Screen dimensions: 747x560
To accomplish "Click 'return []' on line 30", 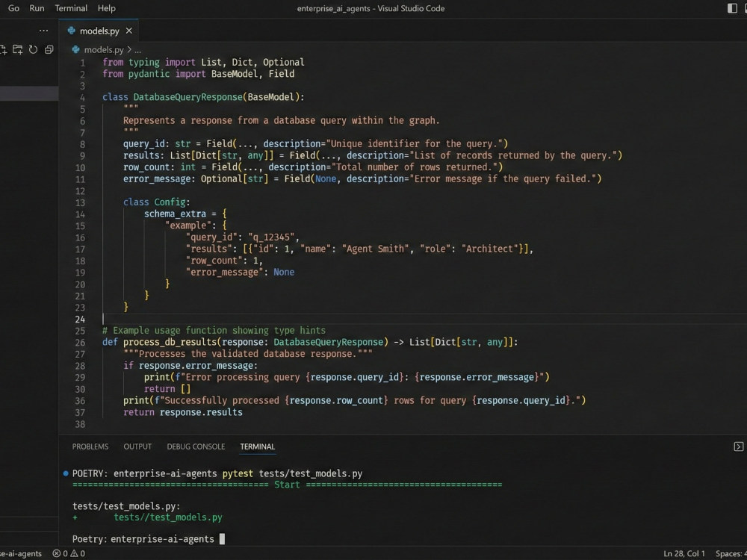I will point(167,389).
